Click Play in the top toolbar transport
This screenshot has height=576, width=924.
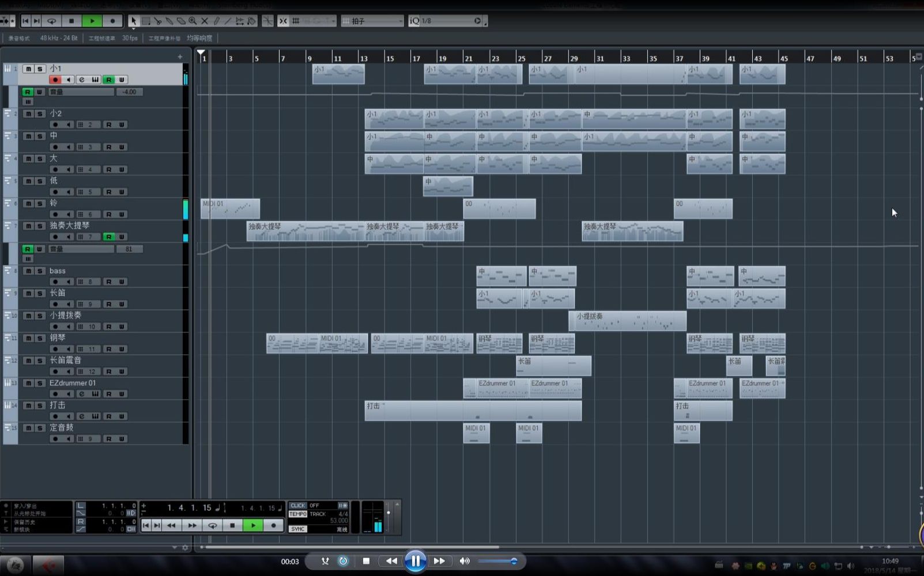tap(92, 21)
